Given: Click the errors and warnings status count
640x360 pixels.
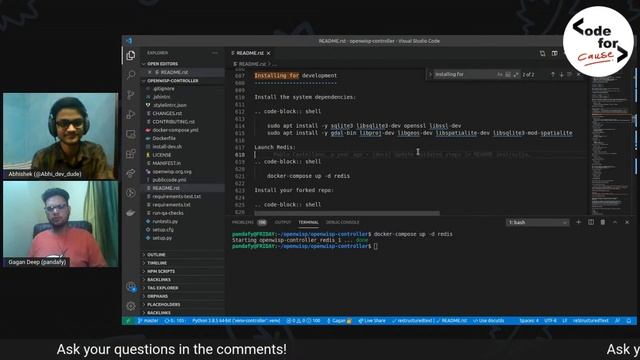Looking at the screenshot, I should pos(303,321).
